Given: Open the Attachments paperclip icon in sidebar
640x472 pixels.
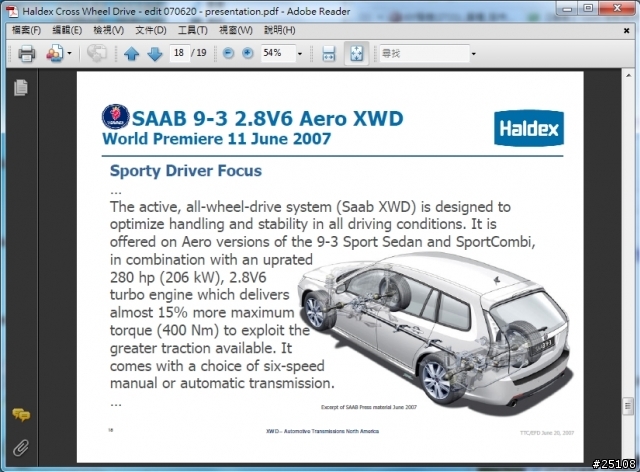Looking at the screenshot, I should (x=21, y=448).
